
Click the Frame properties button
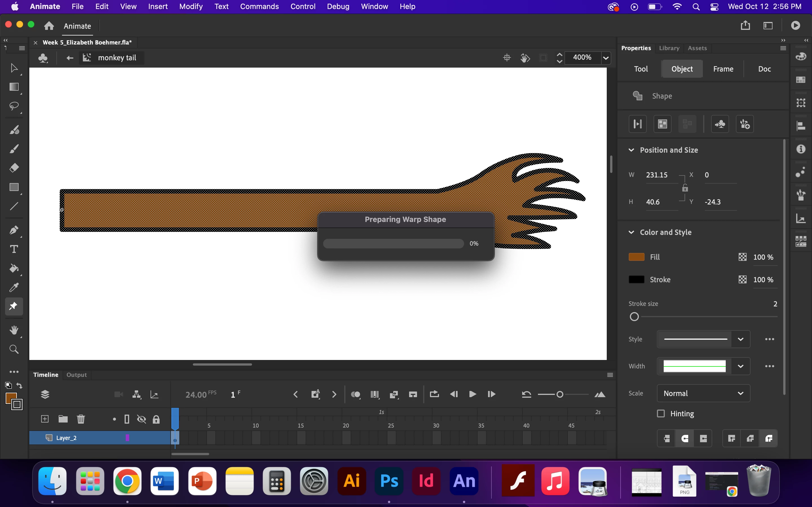coord(723,69)
